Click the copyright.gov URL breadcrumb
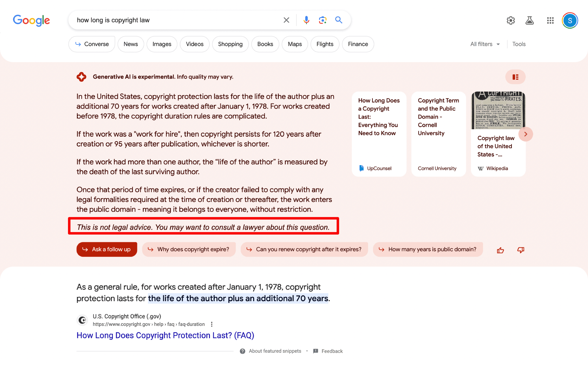The width and height of the screenshot is (588, 368). coord(149,324)
